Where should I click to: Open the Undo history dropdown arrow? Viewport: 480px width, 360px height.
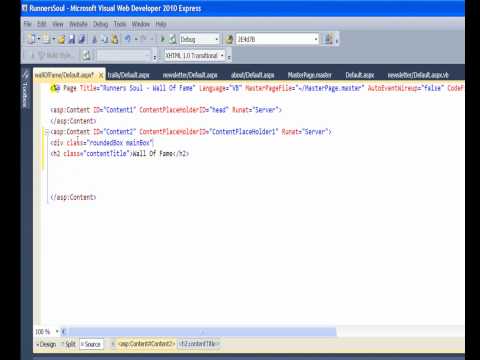pos(136,39)
